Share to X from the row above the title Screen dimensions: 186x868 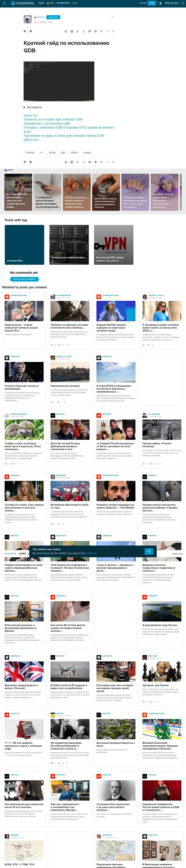tap(83, 31)
